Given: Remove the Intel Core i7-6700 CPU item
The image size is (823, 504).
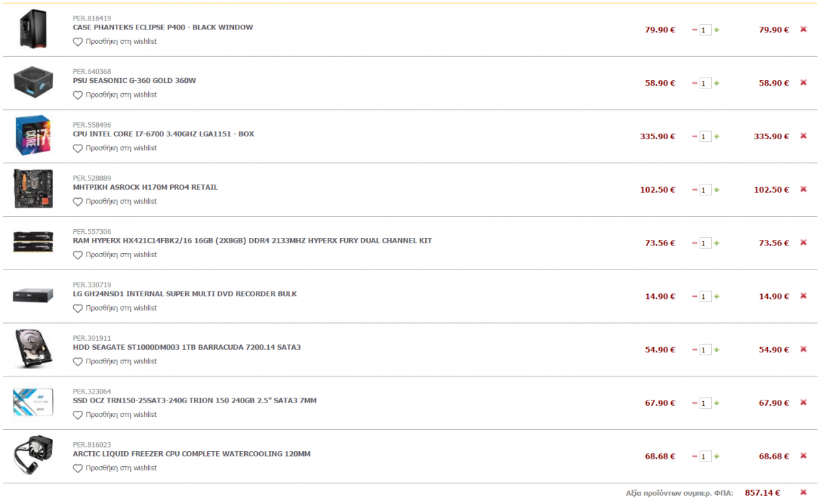Looking at the screenshot, I should 803,136.
